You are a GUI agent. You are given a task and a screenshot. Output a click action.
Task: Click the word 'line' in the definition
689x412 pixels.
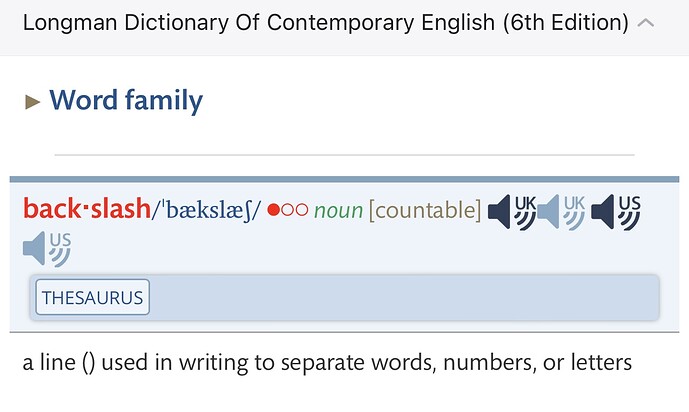pos(54,362)
